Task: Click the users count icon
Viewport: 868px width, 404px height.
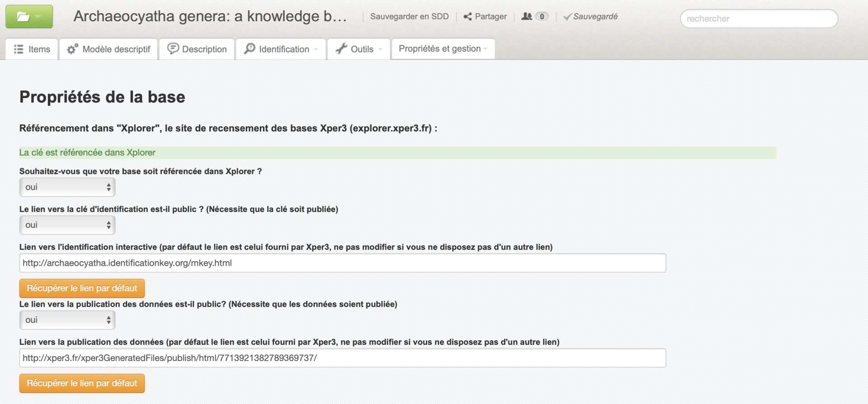Action: tap(526, 17)
